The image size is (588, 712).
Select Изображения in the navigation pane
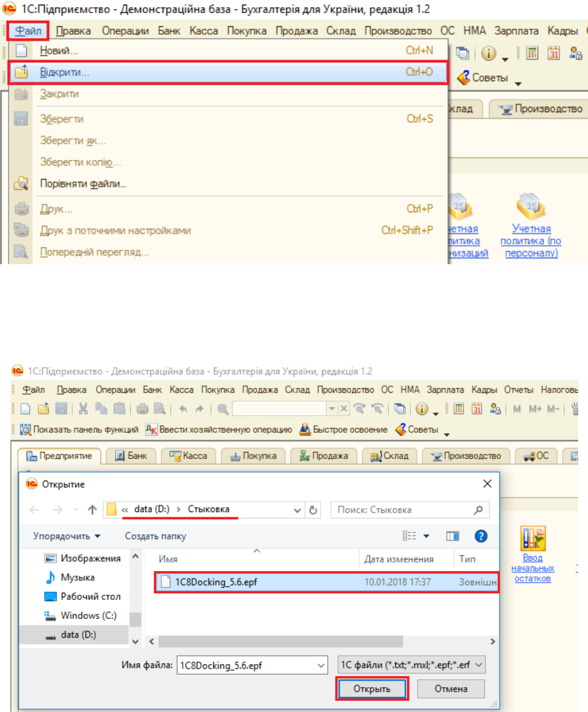tap(83, 559)
